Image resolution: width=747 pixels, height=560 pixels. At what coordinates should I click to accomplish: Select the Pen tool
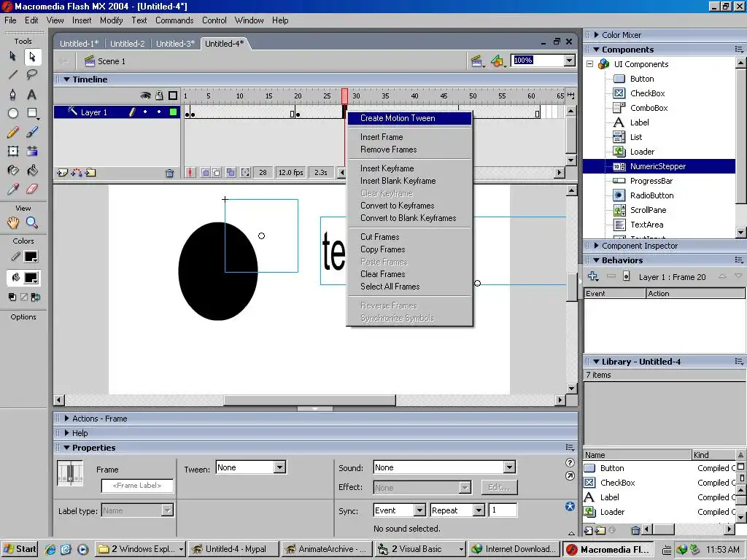(13, 94)
